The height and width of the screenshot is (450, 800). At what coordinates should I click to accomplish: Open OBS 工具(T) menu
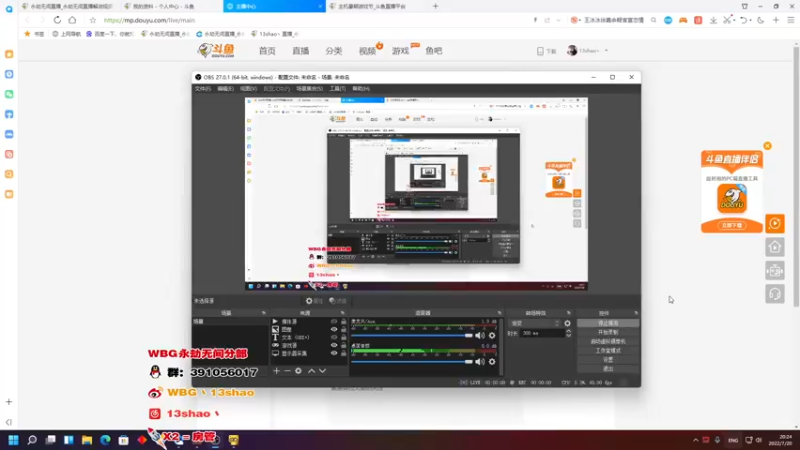pyautogui.click(x=337, y=89)
